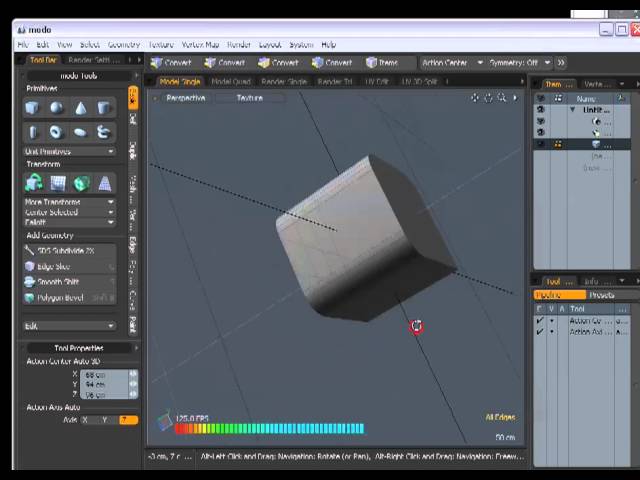Open the Render menu
The width and height of the screenshot is (640, 480).
click(x=239, y=45)
